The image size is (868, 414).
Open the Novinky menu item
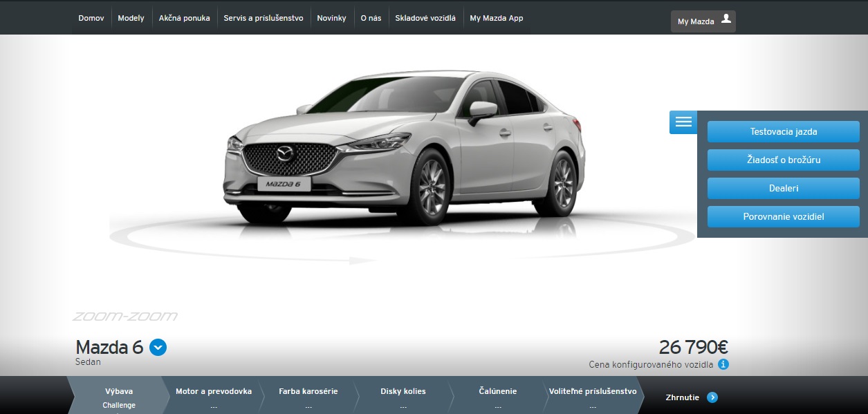[x=331, y=19]
